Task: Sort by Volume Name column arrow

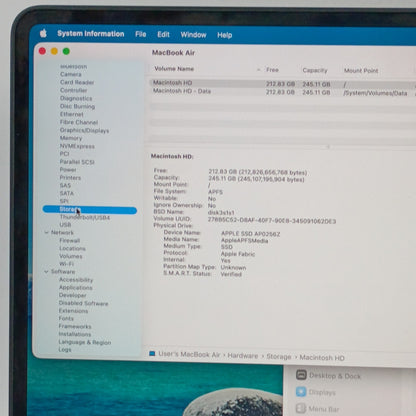Action: pyautogui.click(x=259, y=70)
